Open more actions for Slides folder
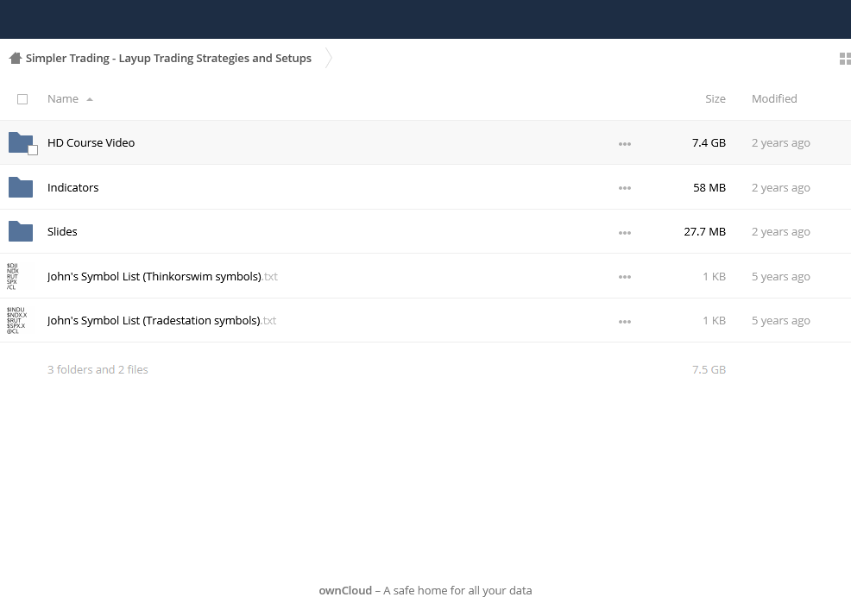851x616 pixels. tap(625, 233)
